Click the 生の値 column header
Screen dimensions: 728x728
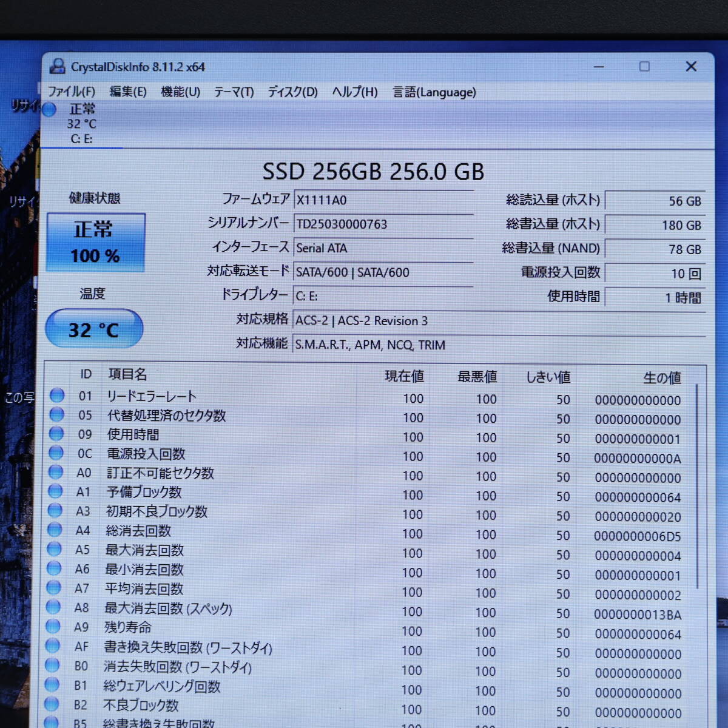tap(662, 378)
